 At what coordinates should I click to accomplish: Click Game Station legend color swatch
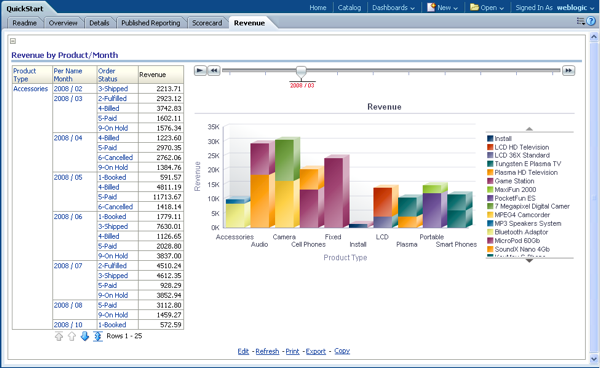coord(490,181)
